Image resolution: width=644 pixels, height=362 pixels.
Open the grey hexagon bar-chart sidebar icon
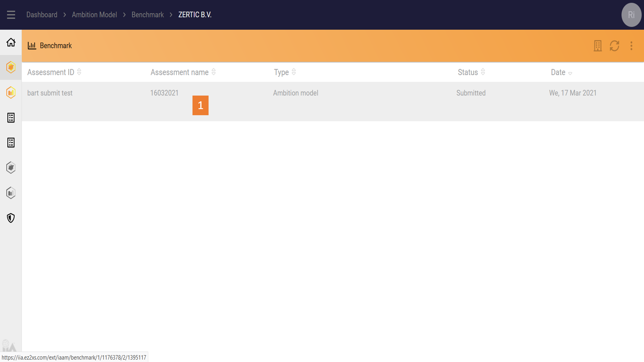(11, 193)
